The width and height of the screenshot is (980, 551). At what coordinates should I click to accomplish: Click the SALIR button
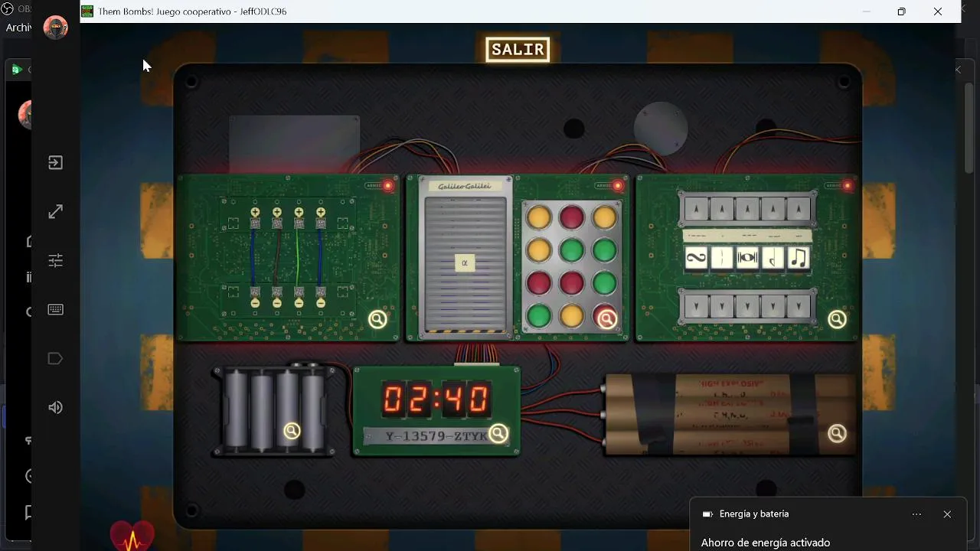tap(518, 50)
